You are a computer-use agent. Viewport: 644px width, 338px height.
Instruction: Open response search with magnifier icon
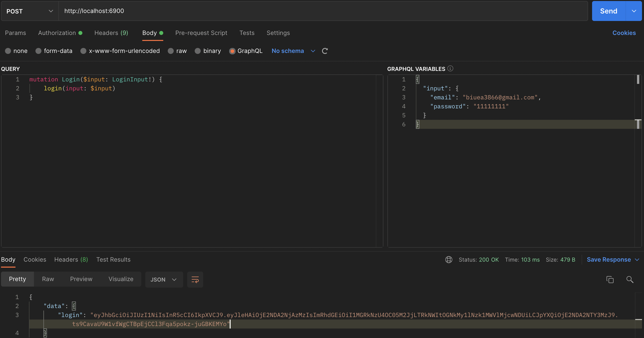(x=630, y=280)
